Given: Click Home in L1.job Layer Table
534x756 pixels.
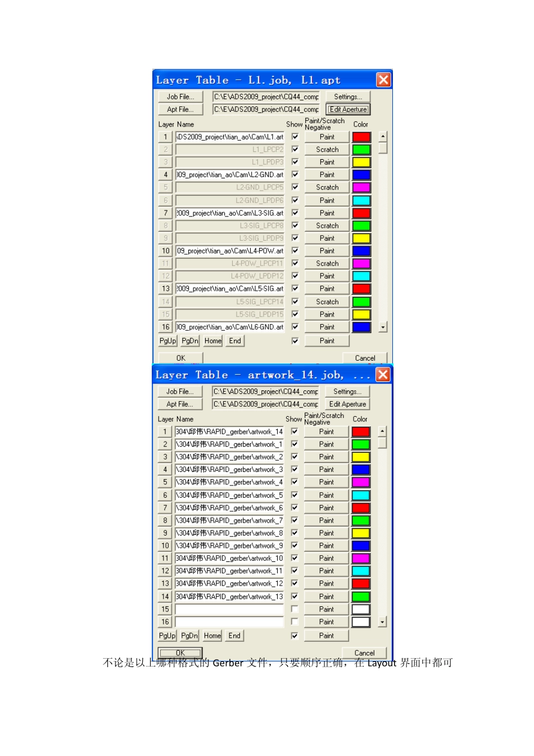Looking at the screenshot, I should tap(213, 341).
